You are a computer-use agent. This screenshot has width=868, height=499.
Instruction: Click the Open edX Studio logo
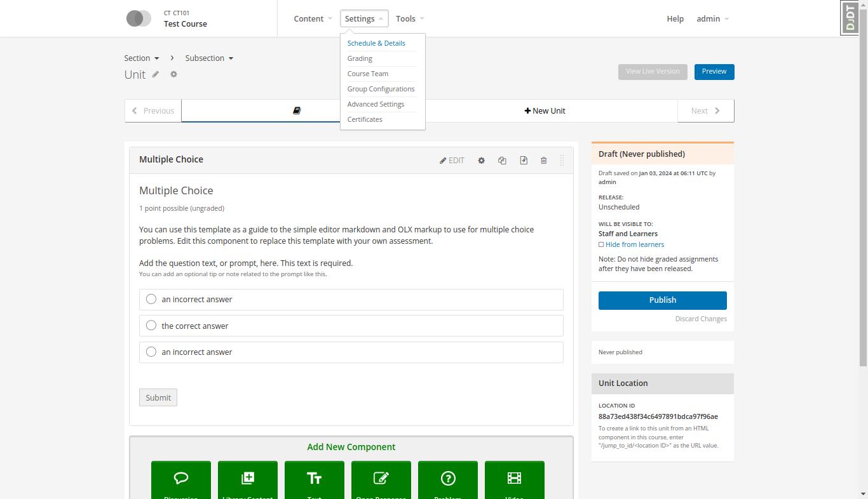(139, 18)
